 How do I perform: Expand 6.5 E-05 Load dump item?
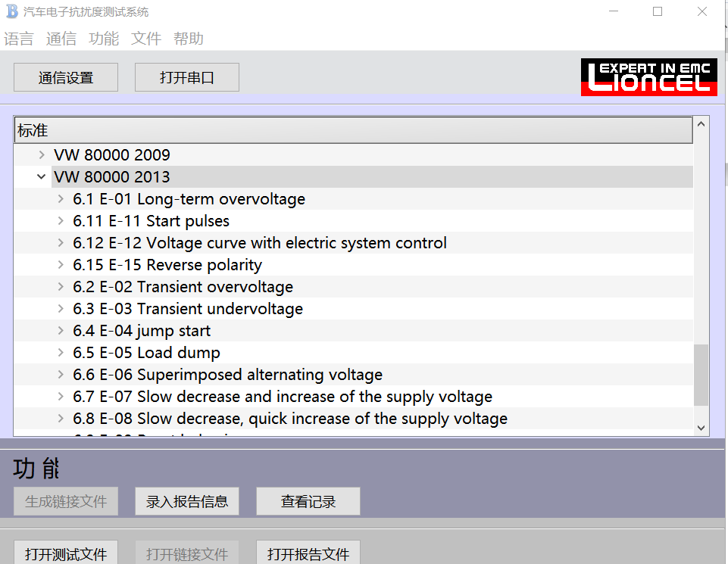pyautogui.click(x=61, y=353)
